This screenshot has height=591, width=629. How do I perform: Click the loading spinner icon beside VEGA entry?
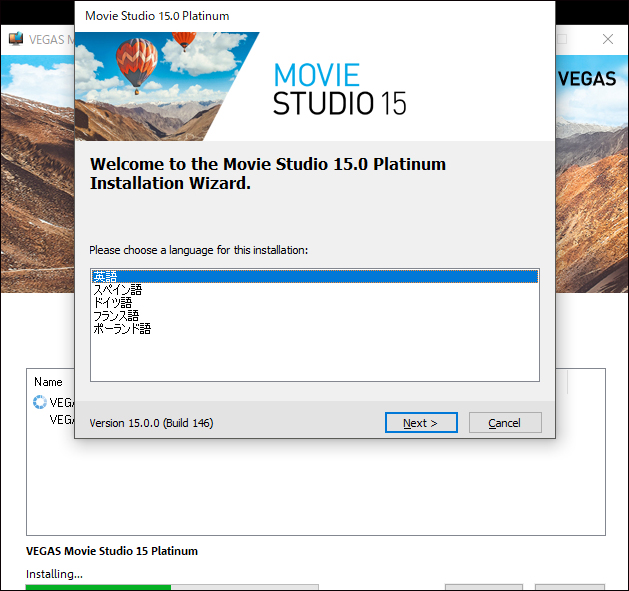click(x=40, y=402)
